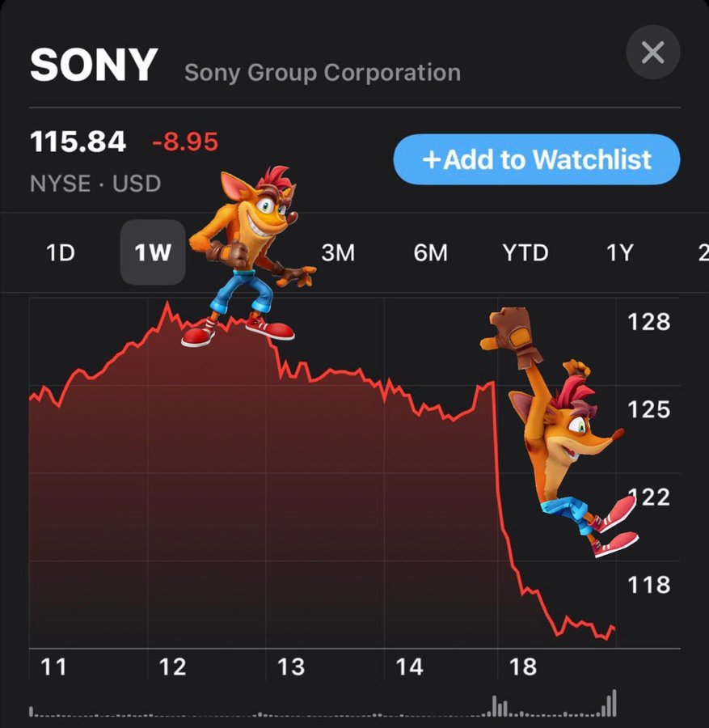The image size is (709, 728).
Task: Tap the date 13 axis label
Action: (291, 667)
